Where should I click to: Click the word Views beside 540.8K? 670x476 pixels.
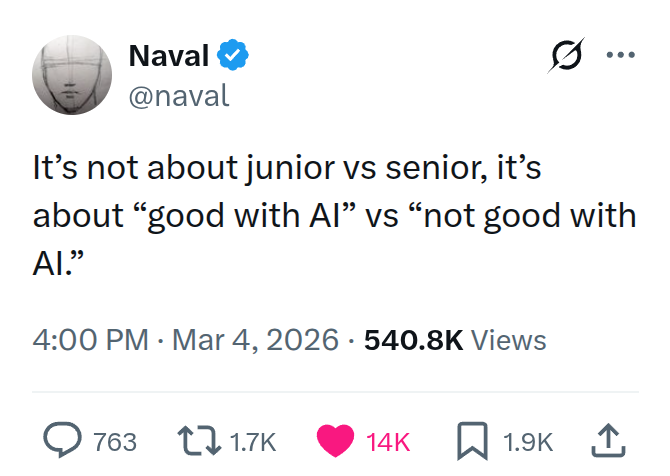point(508,340)
